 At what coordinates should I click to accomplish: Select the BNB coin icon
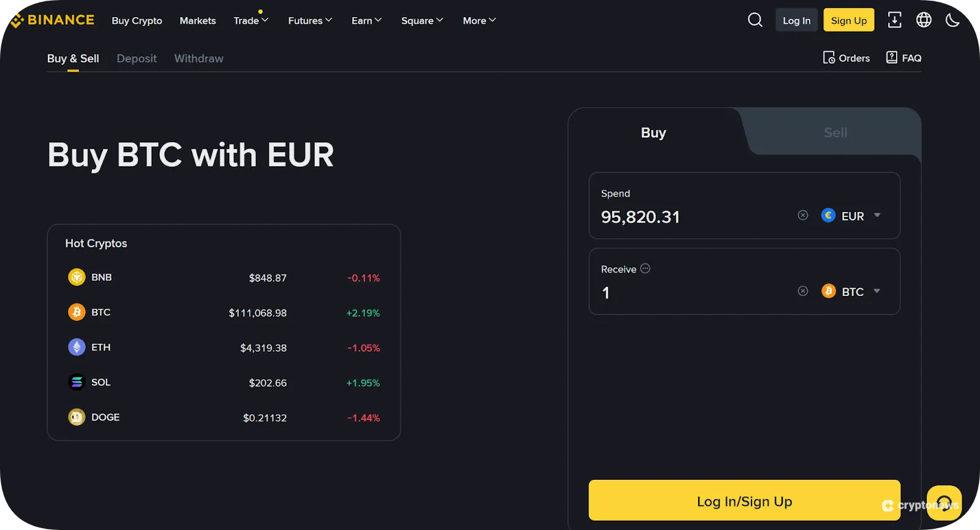[x=76, y=276]
